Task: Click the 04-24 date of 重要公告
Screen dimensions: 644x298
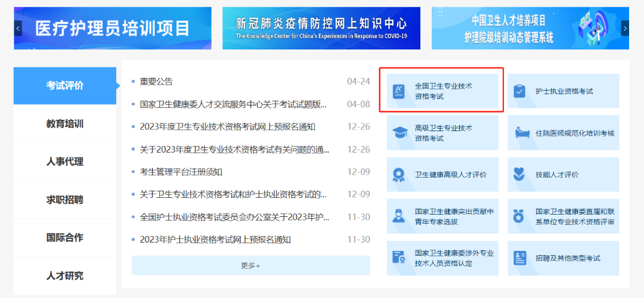Action: (x=358, y=81)
